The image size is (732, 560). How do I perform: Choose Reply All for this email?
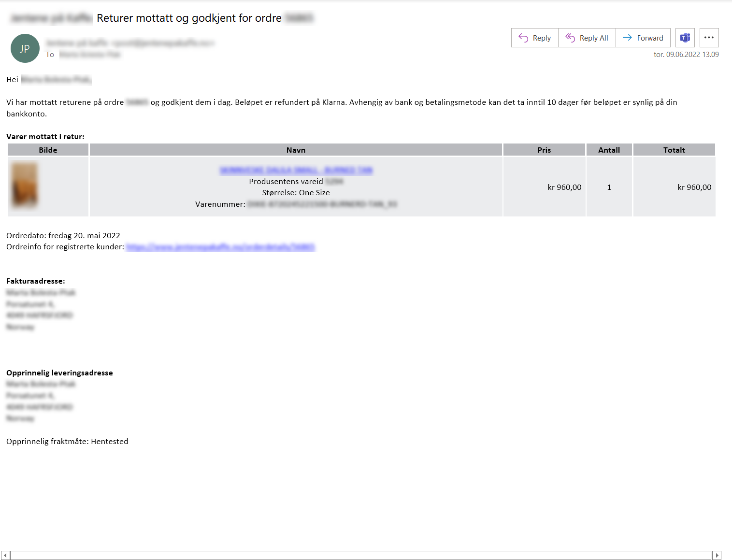pos(587,38)
